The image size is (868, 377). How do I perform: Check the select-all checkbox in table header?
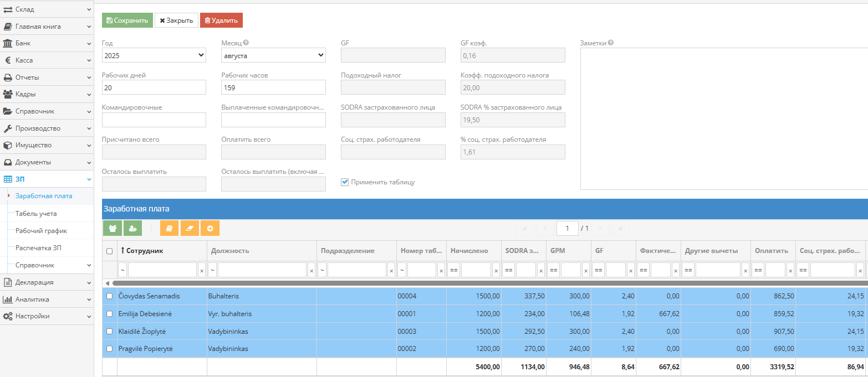pos(109,251)
